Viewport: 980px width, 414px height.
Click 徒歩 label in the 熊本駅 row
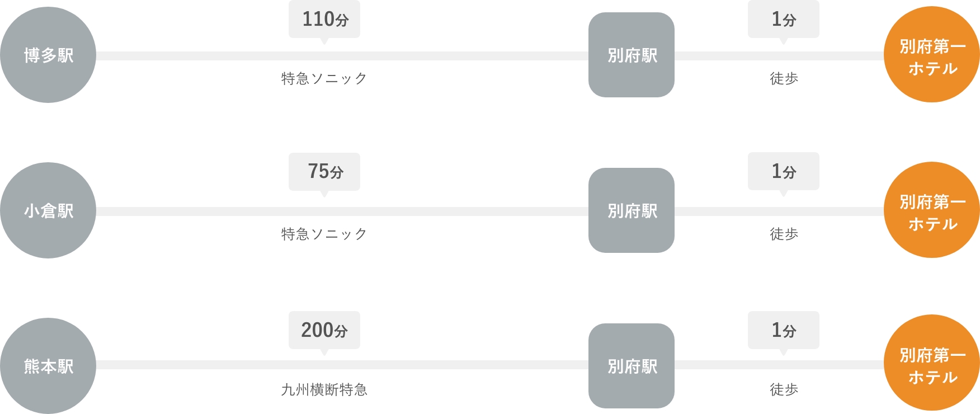[784, 389]
